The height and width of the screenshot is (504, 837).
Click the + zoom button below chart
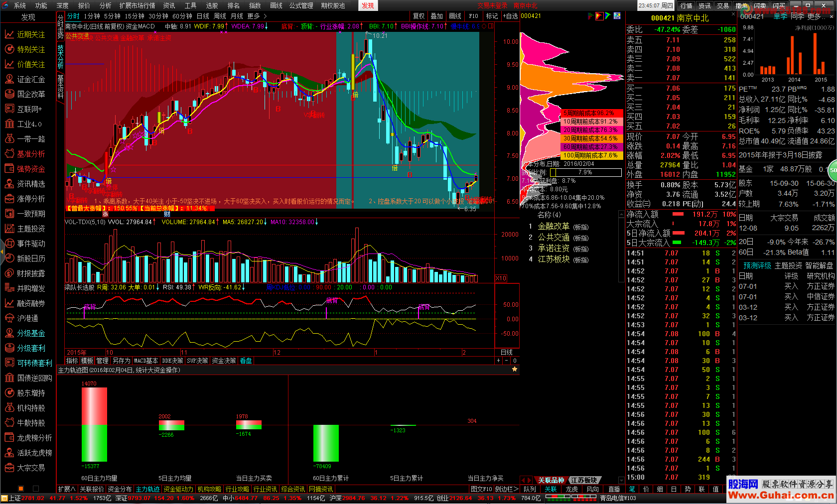[x=498, y=361]
